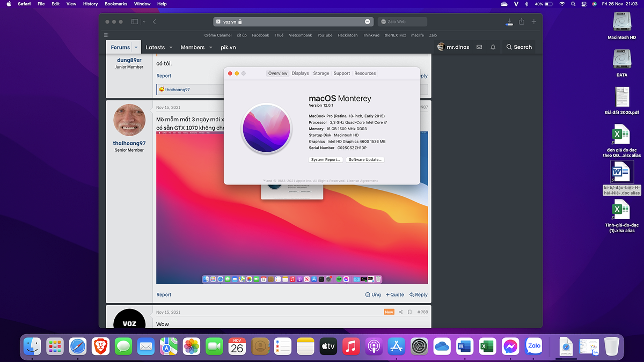Click the voz Search button
Screen dimensions: 644x362
(x=519, y=47)
